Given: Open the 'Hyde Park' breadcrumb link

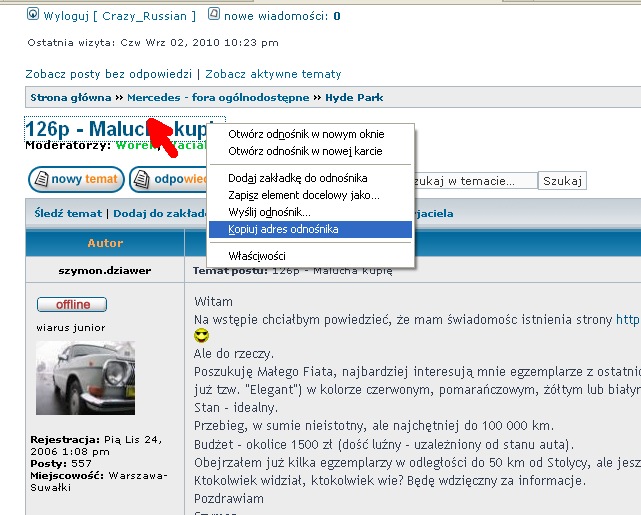Looking at the screenshot, I should [353, 98].
